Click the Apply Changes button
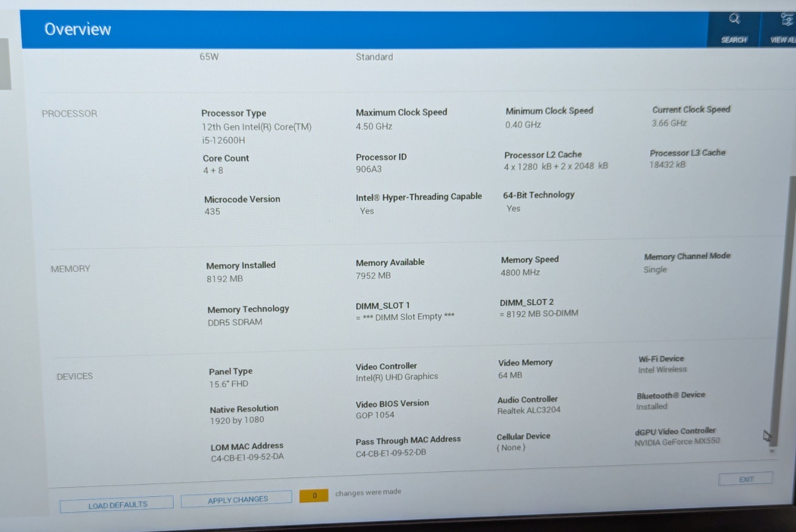 (x=237, y=499)
